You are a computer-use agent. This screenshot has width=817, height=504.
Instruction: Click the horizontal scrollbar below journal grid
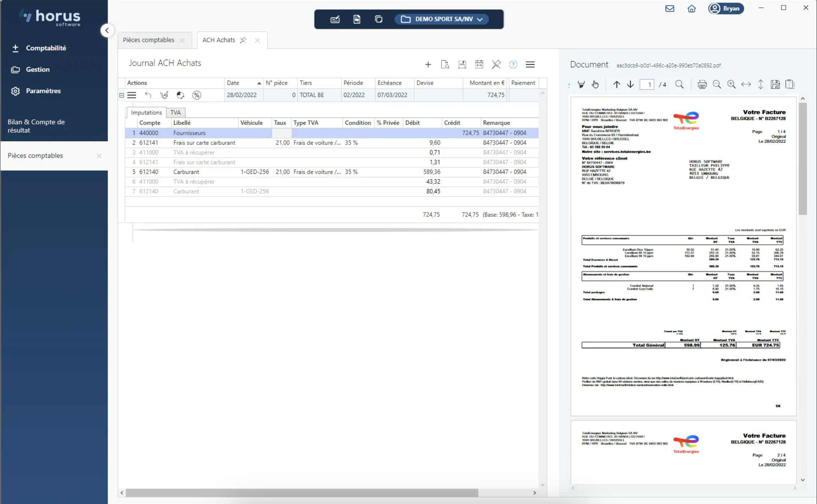click(302, 492)
